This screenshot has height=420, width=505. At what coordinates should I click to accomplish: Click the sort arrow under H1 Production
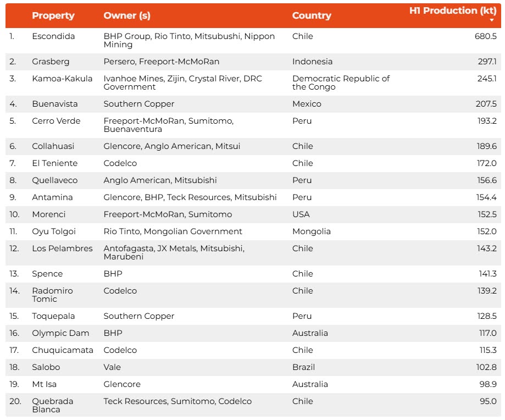click(492, 20)
